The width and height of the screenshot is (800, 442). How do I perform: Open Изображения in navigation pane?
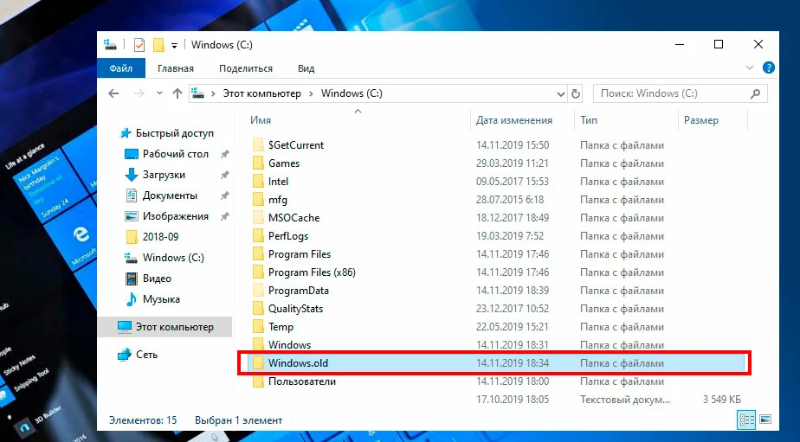coord(176,216)
